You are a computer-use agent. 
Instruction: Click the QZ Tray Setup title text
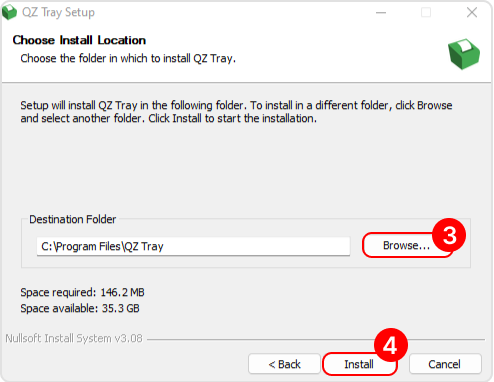pyautogui.click(x=58, y=12)
